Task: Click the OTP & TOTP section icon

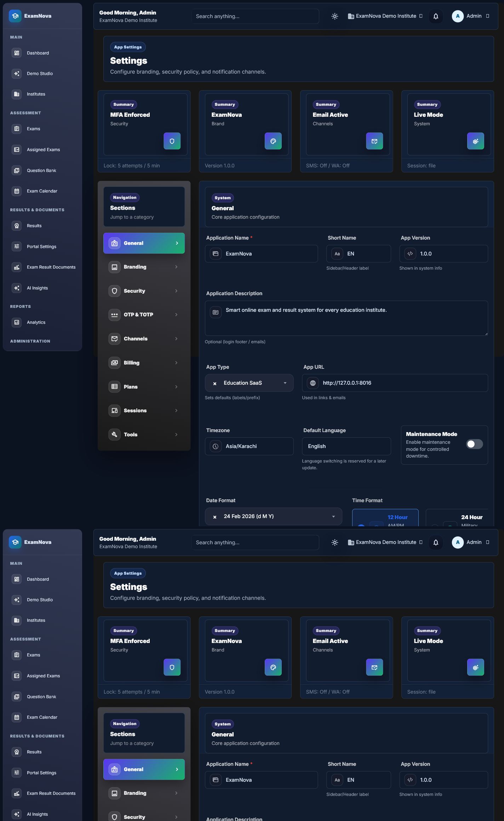Action: (114, 315)
